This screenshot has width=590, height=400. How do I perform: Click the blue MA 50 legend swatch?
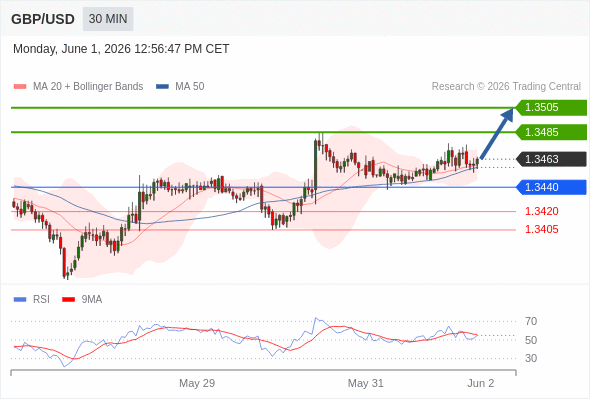[162, 87]
